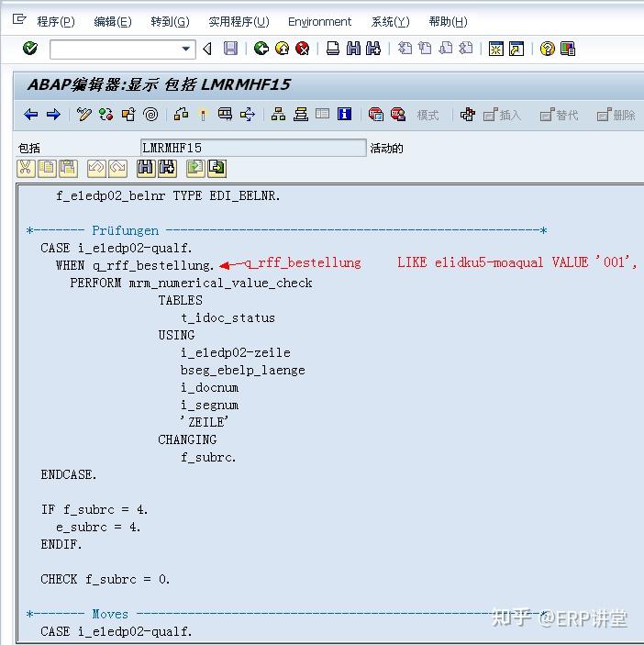
Task: Click the Pretty Printer icon
Action: [x=468, y=115]
